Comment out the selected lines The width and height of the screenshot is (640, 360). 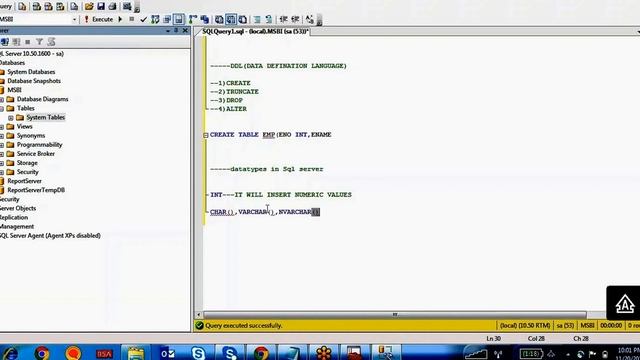tap(257, 19)
